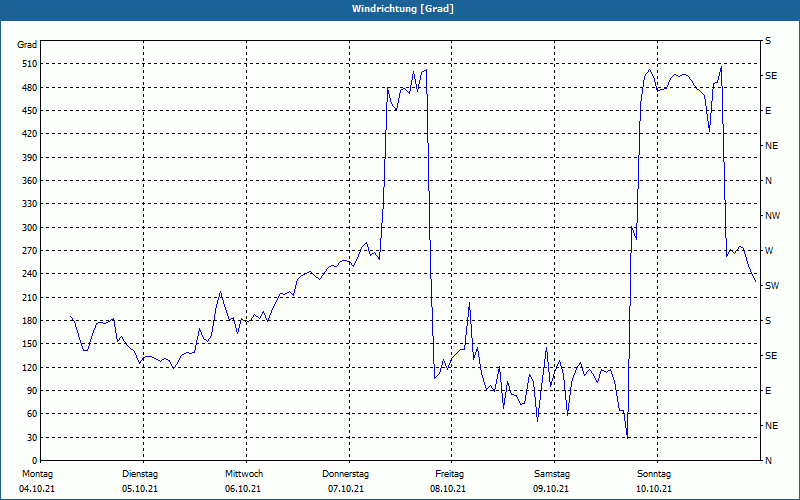
Task: Click the 360 value on the left axis
Action: pos(30,181)
